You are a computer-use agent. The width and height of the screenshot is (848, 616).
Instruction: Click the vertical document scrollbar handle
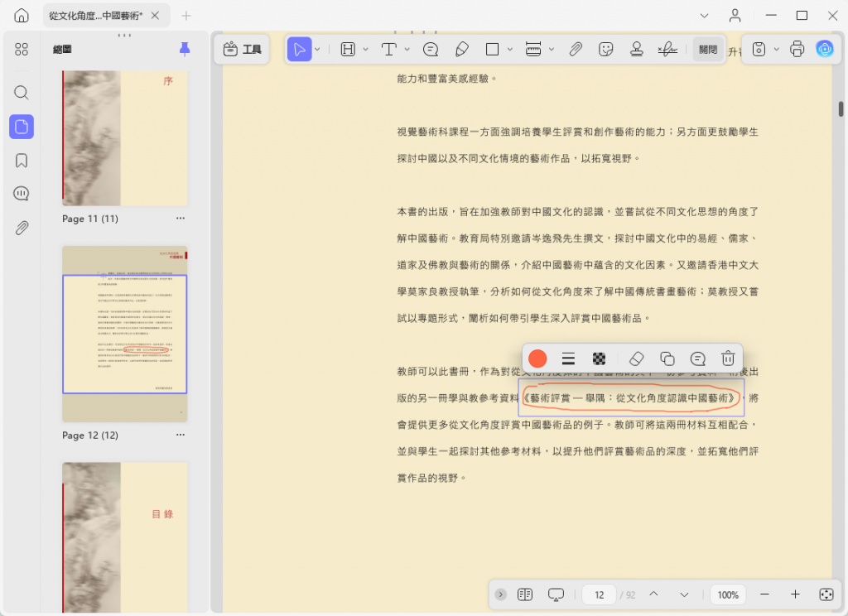click(841, 108)
